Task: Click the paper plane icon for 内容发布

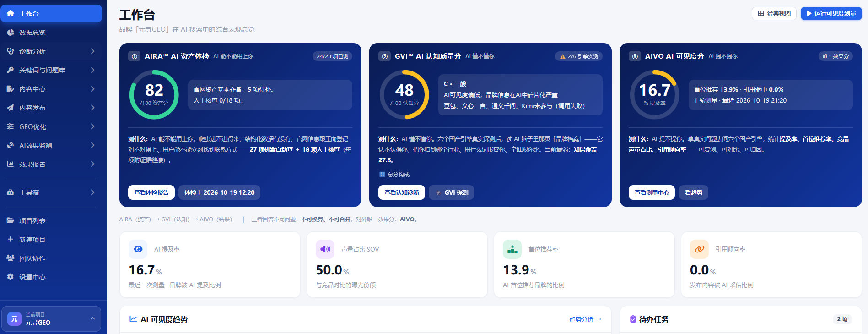Action: pos(11,108)
